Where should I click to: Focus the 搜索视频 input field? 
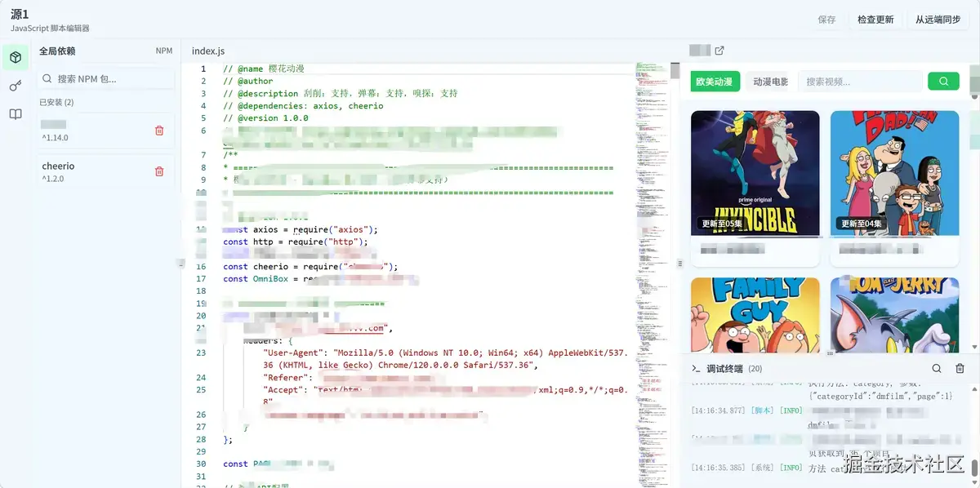[x=860, y=82]
